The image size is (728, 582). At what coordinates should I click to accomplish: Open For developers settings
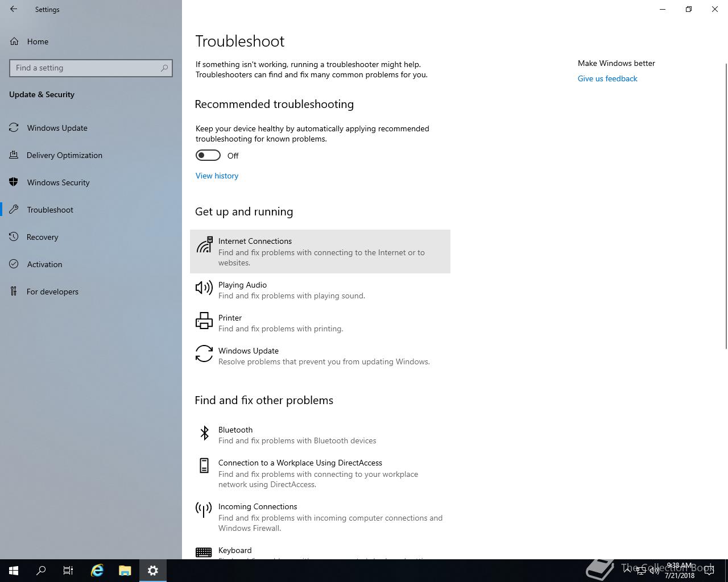pyautogui.click(x=91, y=292)
